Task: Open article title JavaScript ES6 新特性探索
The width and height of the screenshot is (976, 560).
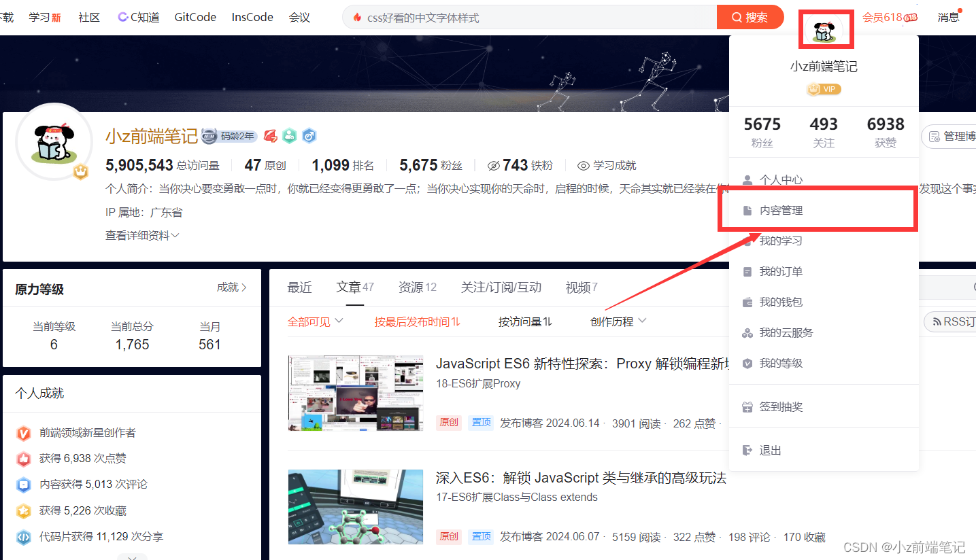Action: (582, 364)
